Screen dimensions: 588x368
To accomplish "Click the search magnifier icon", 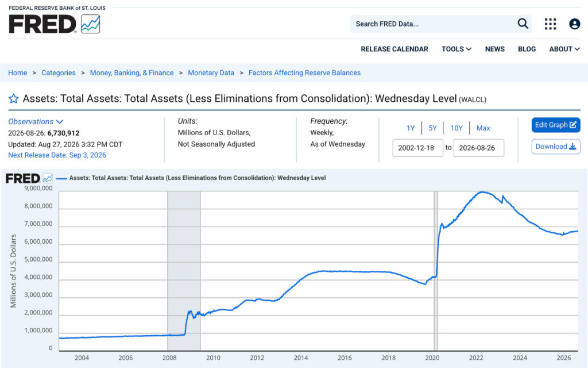I will (x=523, y=24).
